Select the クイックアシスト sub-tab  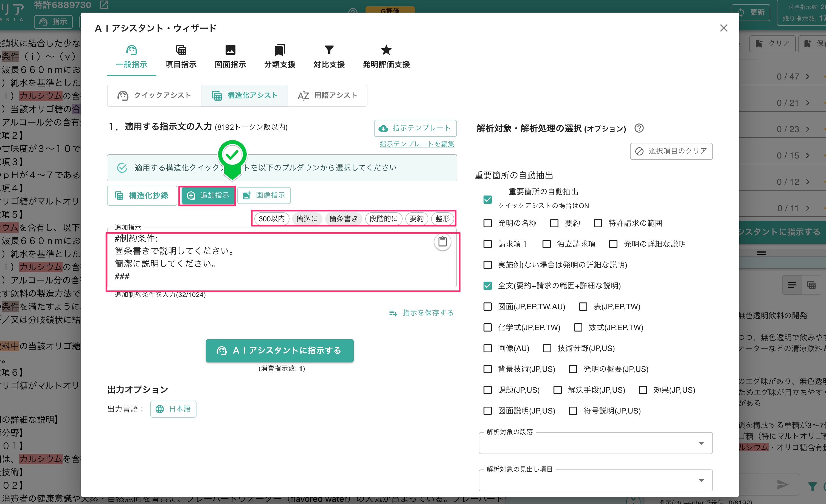pos(154,96)
